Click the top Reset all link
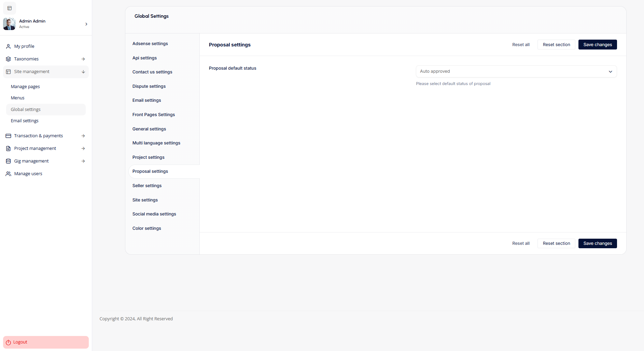The width and height of the screenshot is (644, 351). pyautogui.click(x=521, y=45)
